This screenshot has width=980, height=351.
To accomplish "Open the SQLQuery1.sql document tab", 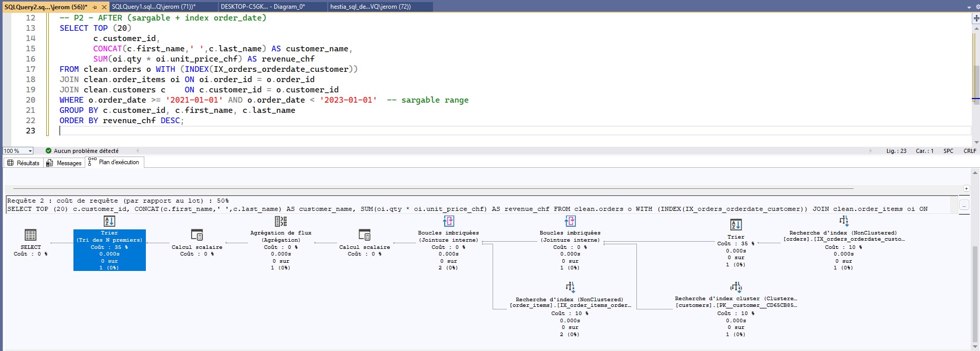I will tap(153, 7).
